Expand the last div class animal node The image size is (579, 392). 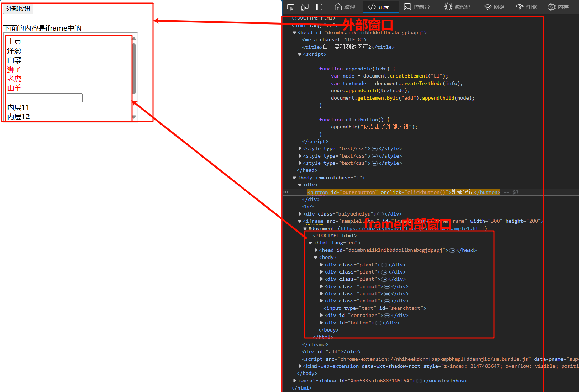321,301
